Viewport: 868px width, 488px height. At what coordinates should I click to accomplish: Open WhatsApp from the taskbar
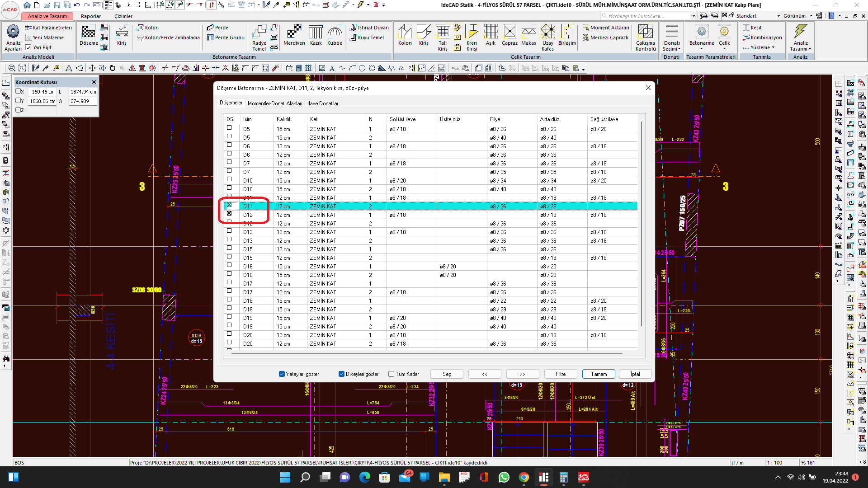[x=504, y=477]
